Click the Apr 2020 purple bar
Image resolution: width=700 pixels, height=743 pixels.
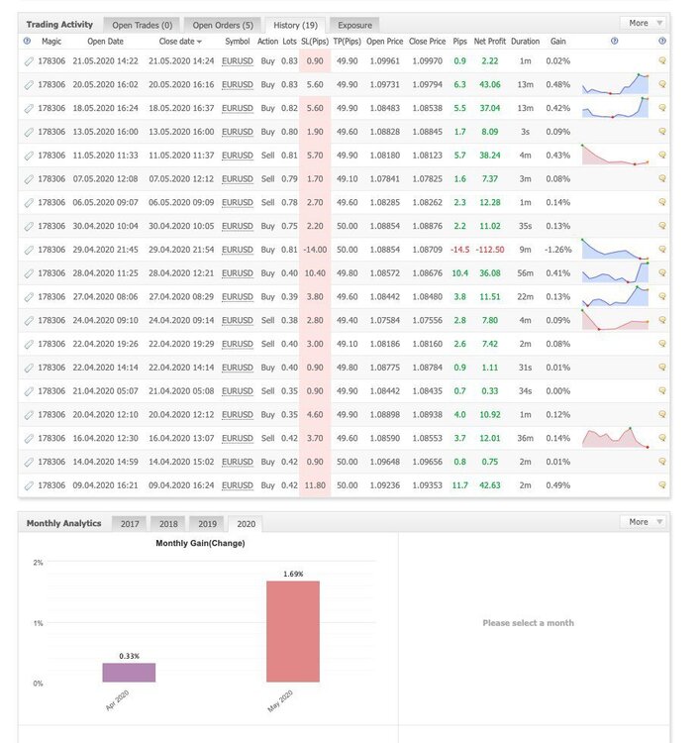click(x=129, y=673)
